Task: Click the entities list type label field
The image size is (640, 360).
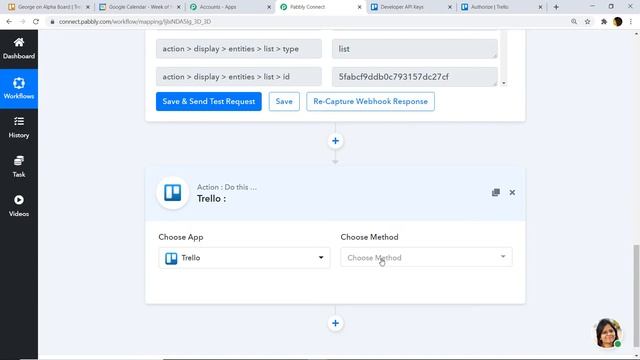Action: 238,49
